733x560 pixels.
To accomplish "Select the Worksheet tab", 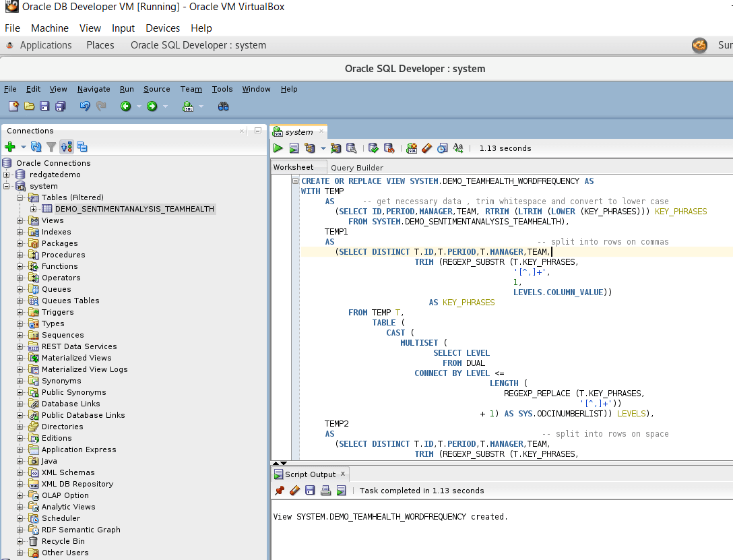I will point(294,167).
